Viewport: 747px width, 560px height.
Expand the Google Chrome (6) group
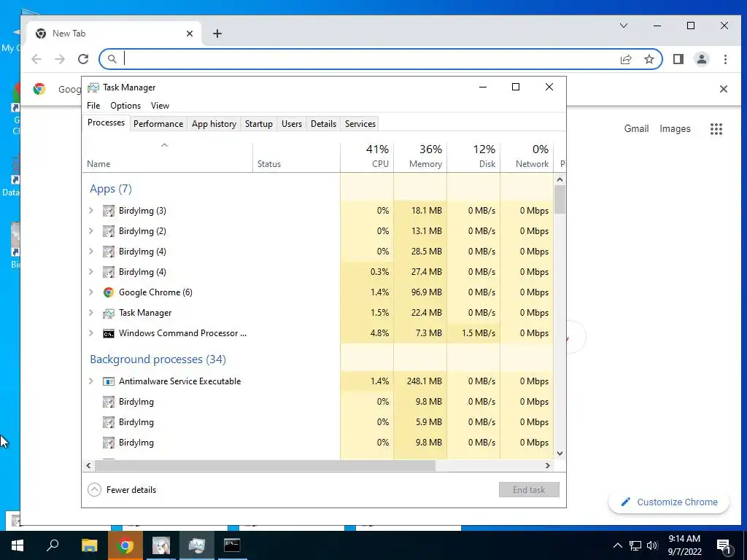[x=91, y=292]
